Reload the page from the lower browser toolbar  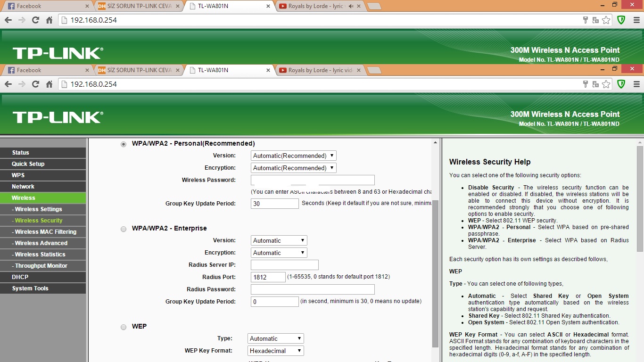(x=35, y=84)
